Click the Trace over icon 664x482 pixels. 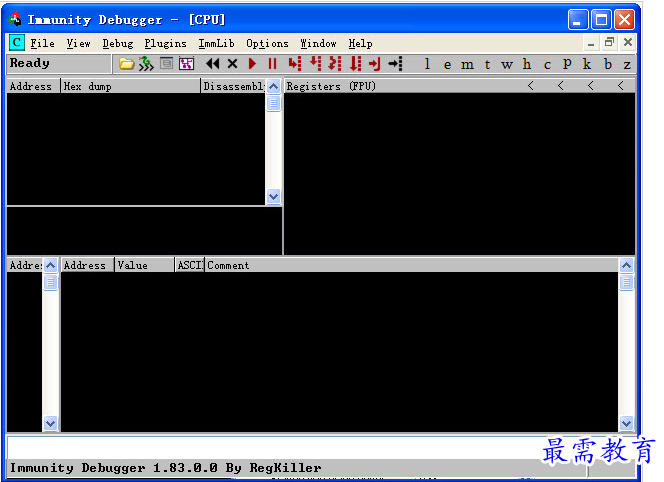coord(356,64)
